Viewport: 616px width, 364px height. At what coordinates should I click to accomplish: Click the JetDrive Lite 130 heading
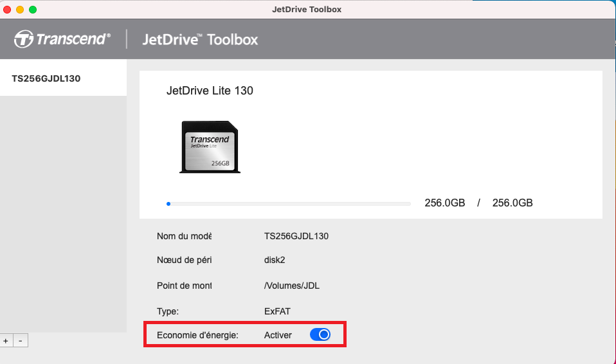tap(210, 91)
